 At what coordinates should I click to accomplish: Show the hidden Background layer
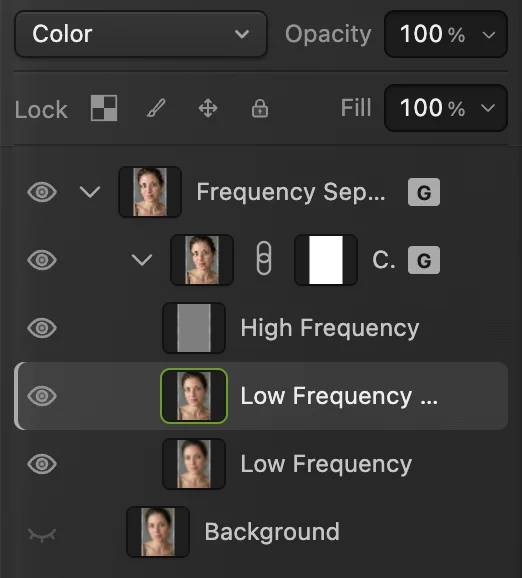click(42, 535)
